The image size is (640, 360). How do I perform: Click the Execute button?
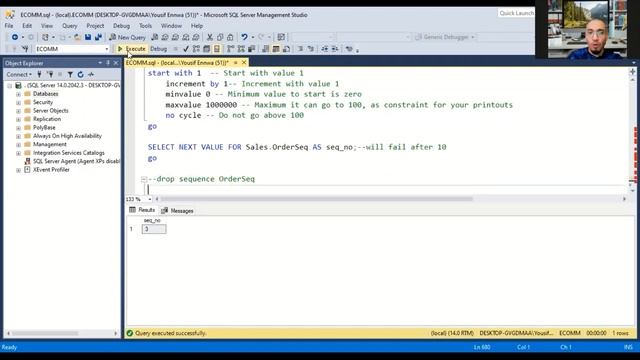[131, 49]
